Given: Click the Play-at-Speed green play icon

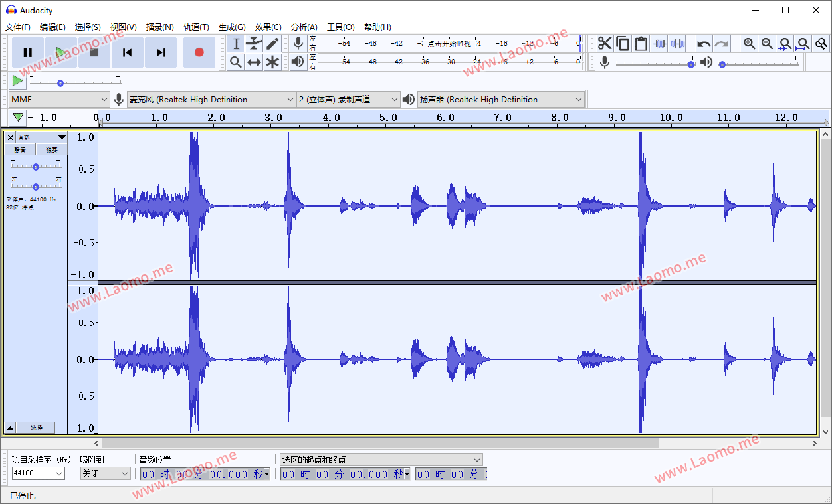Looking at the screenshot, I should tap(17, 80).
